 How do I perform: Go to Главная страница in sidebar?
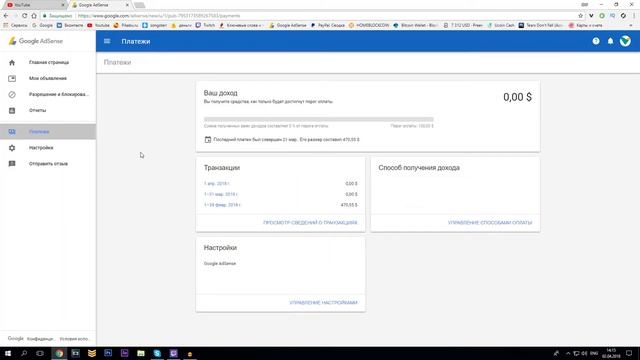(x=49, y=62)
